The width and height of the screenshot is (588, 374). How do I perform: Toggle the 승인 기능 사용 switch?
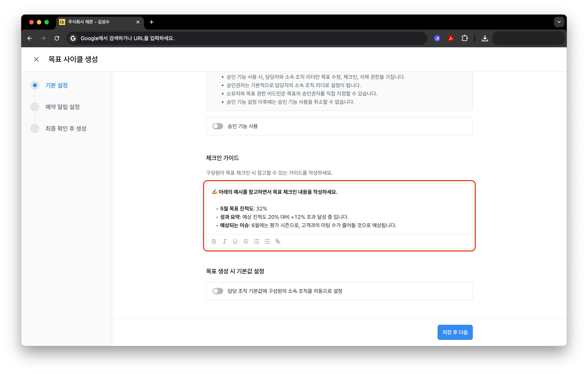tap(218, 126)
